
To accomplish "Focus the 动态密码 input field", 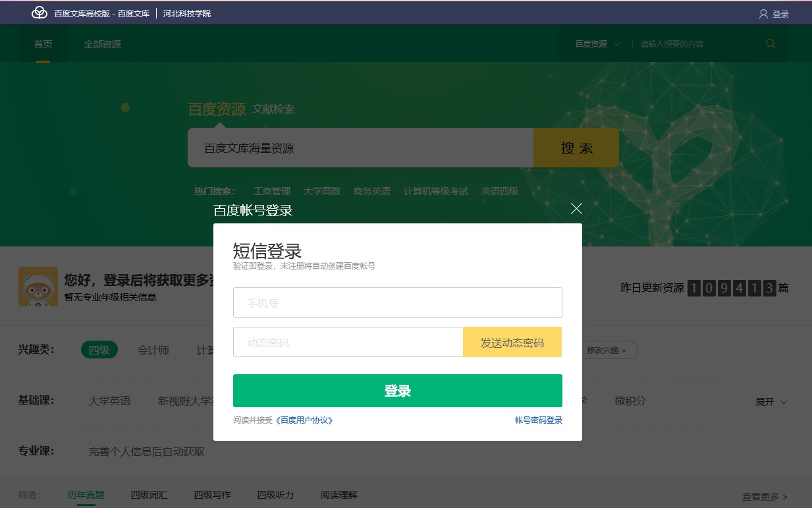I will (348, 342).
